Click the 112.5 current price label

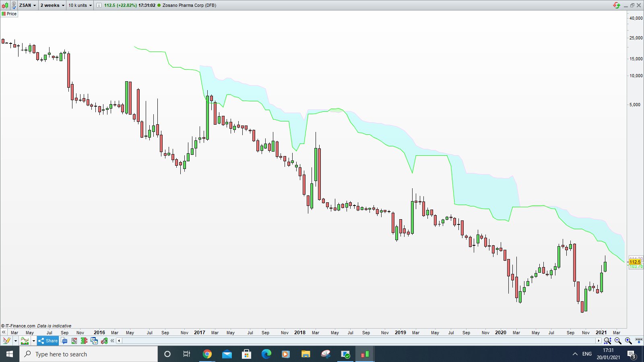[635, 262]
